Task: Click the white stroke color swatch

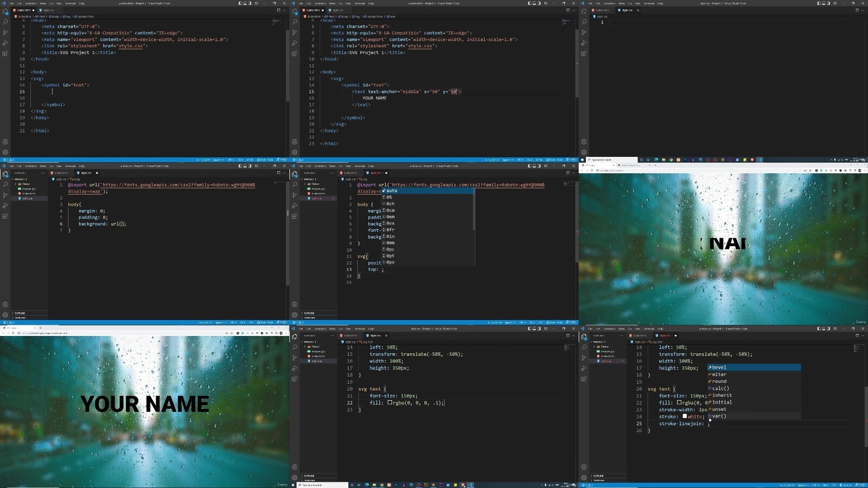Action: [685, 416]
